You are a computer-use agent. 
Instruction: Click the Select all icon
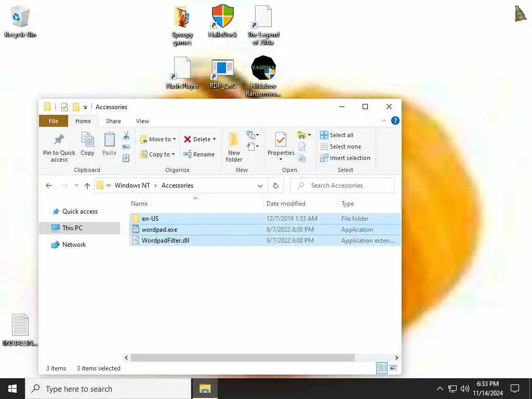pos(324,135)
